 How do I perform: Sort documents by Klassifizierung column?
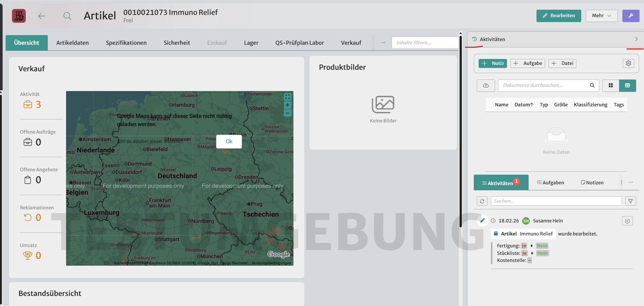591,105
